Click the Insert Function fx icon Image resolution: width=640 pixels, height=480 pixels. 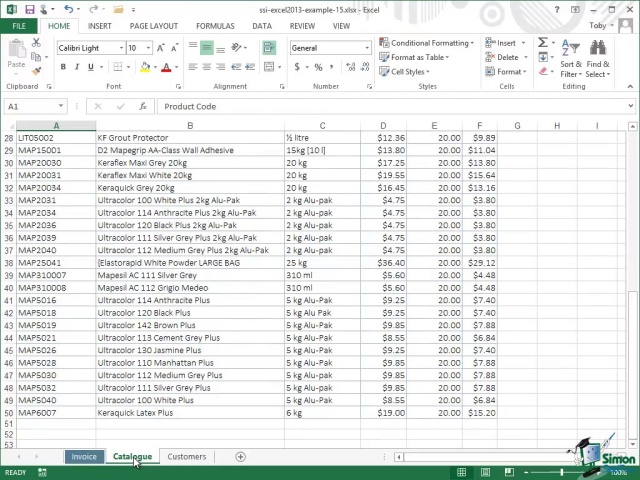[142, 107]
